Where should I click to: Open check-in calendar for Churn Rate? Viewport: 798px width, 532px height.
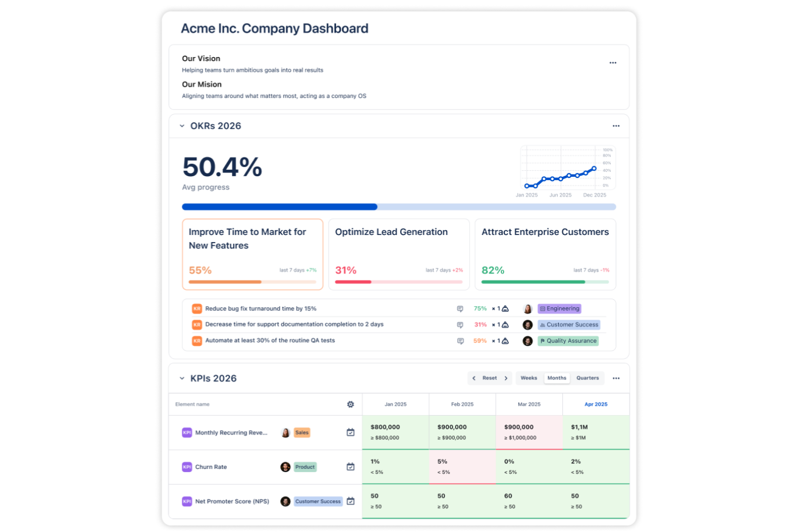(x=350, y=467)
